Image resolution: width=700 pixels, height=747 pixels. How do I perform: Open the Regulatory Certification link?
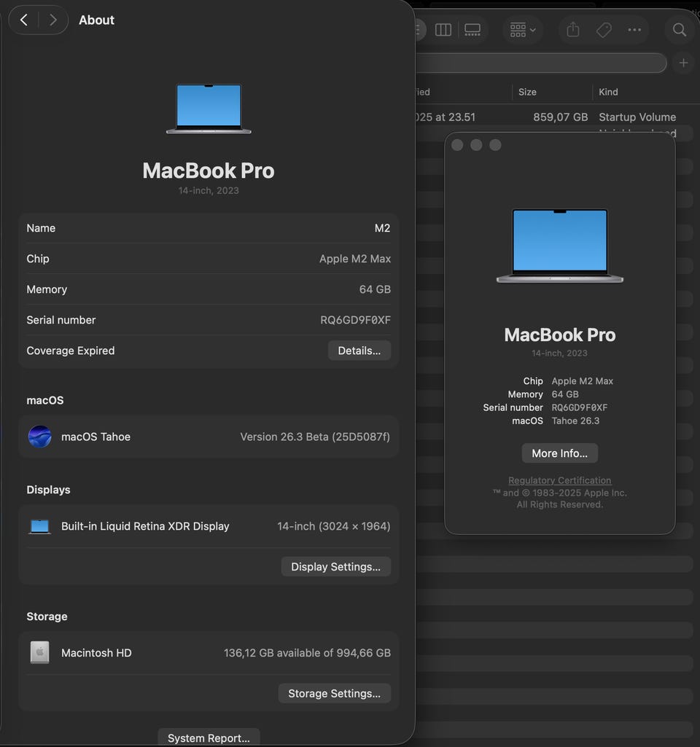(559, 480)
